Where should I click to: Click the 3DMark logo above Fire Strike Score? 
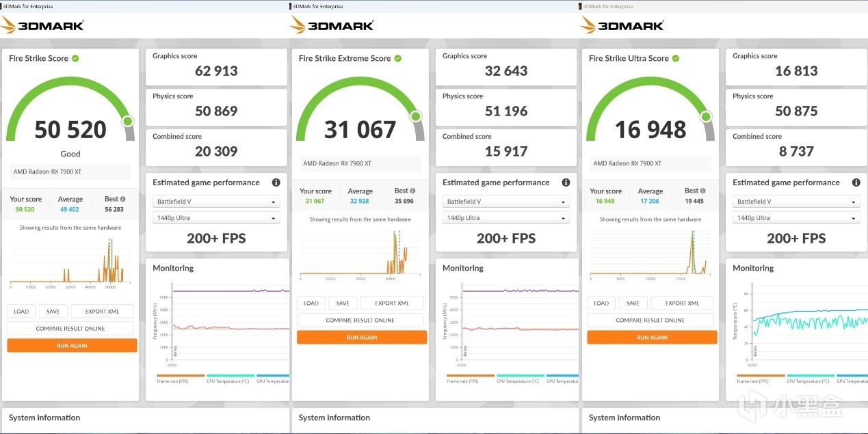(42, 25)
